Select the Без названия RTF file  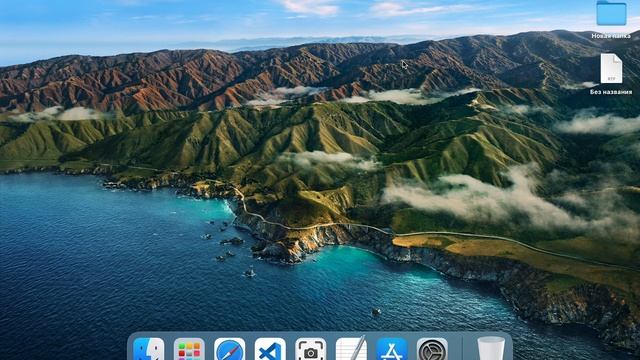coord(611,68)
